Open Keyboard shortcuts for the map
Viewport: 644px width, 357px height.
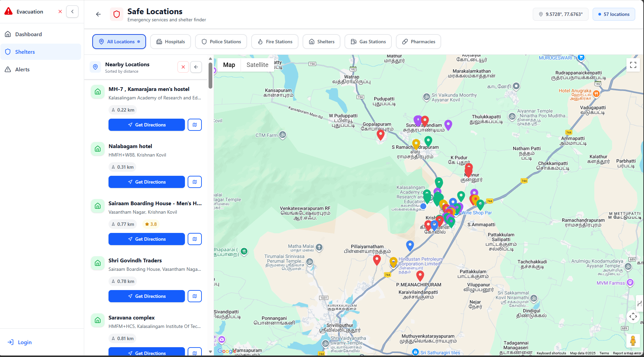coord(551,353)
